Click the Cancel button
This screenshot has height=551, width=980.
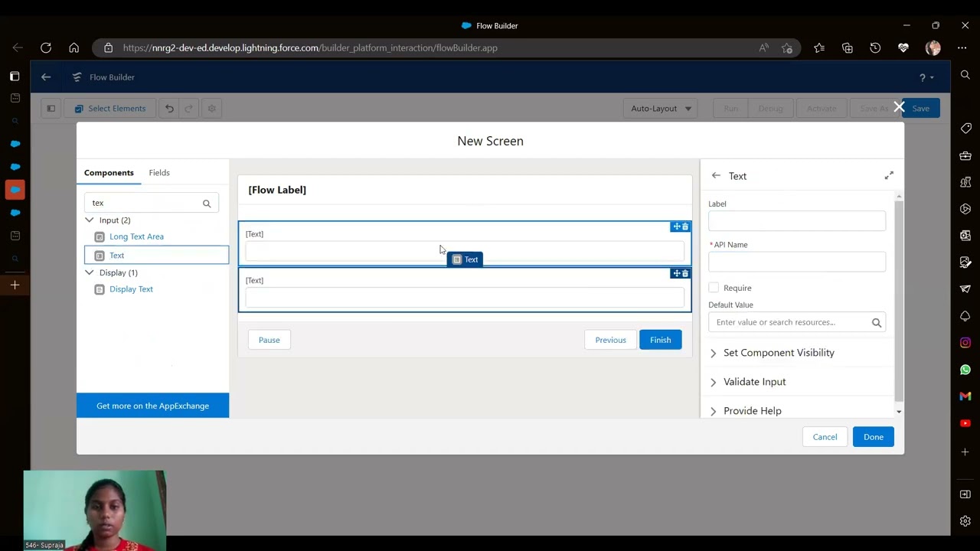pos(825,437)
